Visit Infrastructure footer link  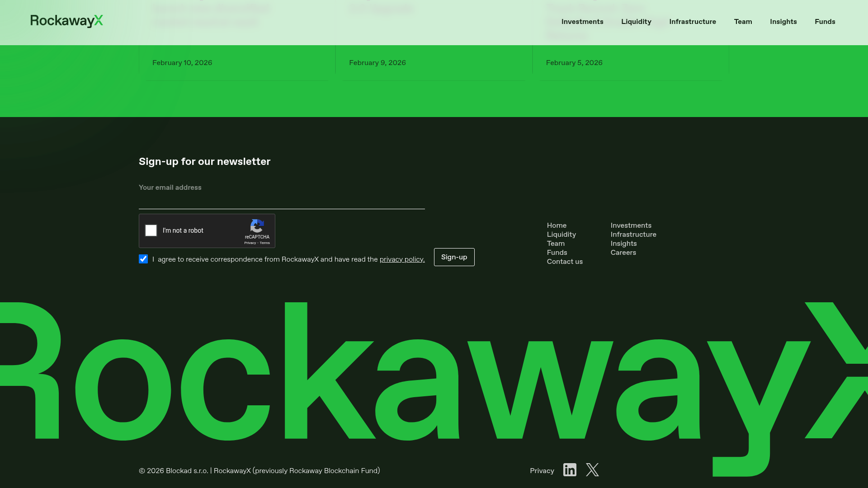633,235
